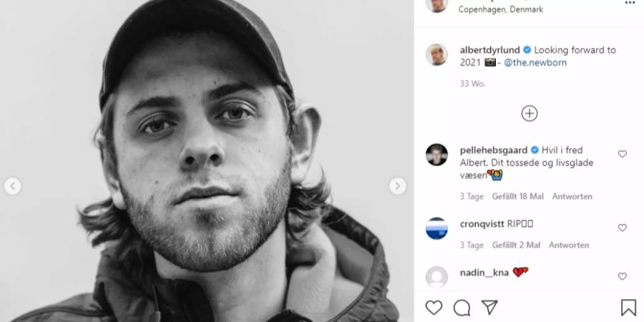Like nadin__kna's comment heart
This screenshot has width=644, height=322.
click(623, 276)
